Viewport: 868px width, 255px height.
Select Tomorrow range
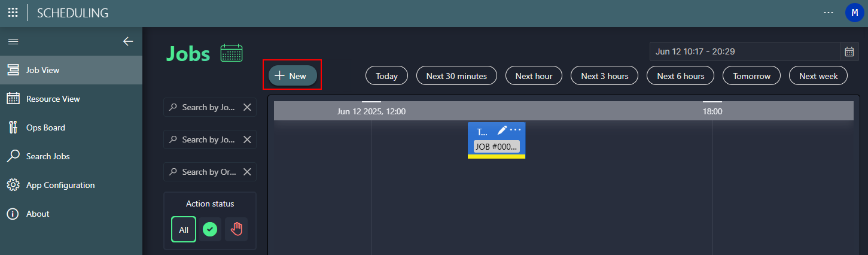752,75
